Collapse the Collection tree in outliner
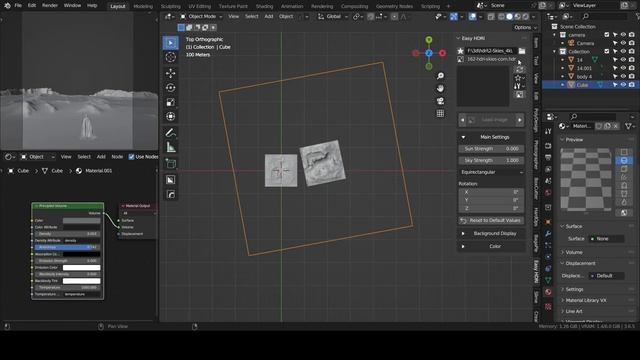The width and height of the screenshot is (640, 360). click(555, 51)
